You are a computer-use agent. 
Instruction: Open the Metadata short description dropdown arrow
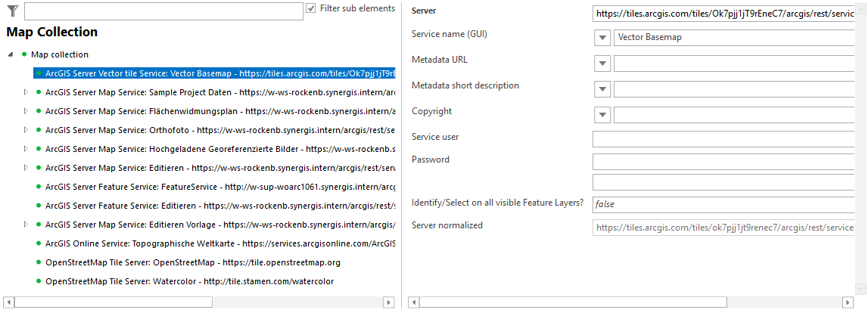(x=602, y=89)
